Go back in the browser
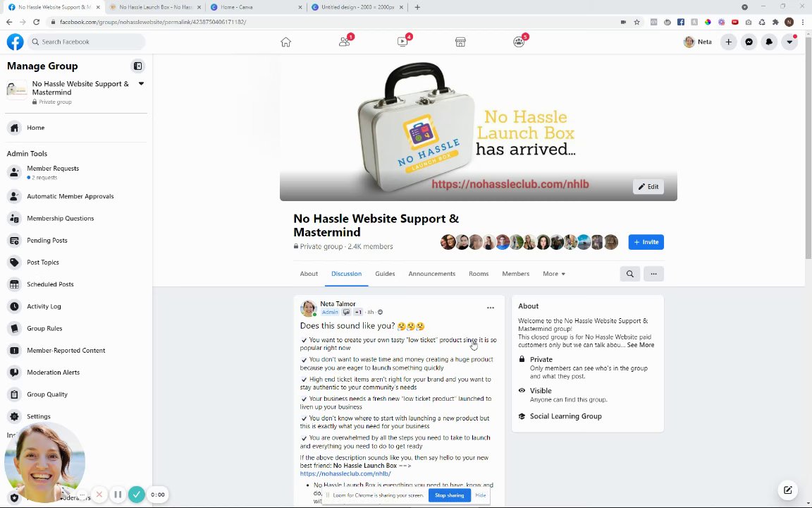The height and width of the screenshot is (508, 812). 8,22
